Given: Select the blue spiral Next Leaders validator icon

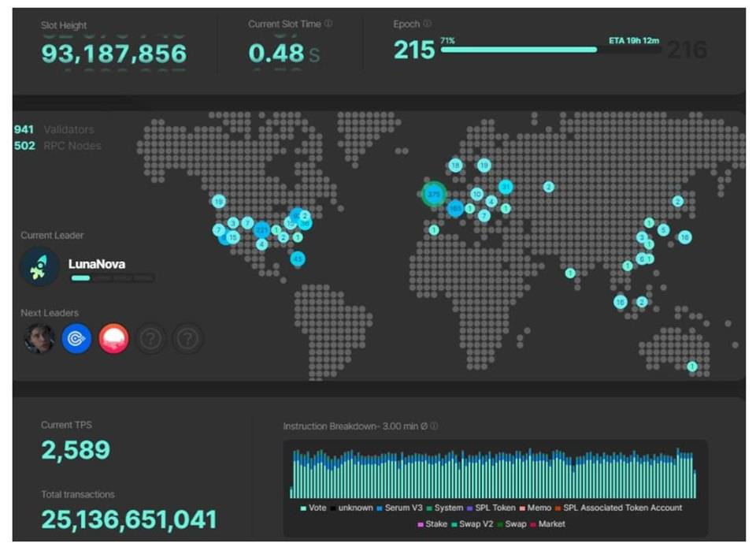Looking at the screenshot, I should tap(76, 339).
